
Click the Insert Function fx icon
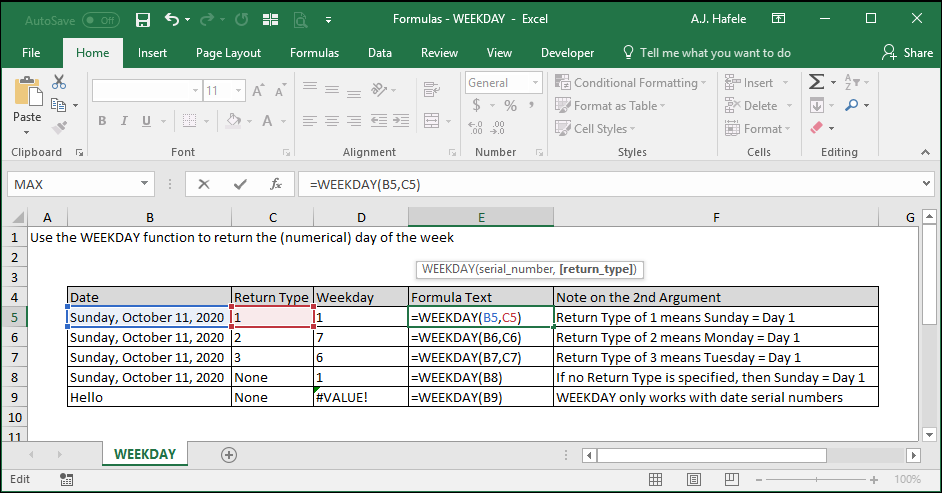[276, 184]
